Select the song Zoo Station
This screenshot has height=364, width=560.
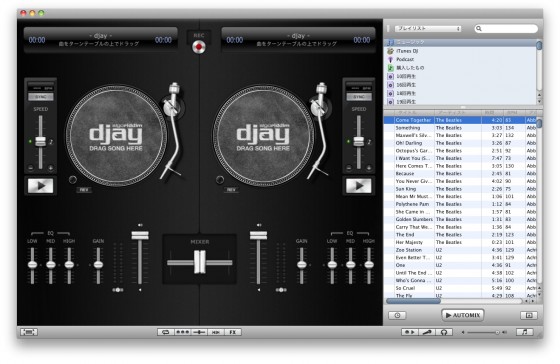(460, 250)
